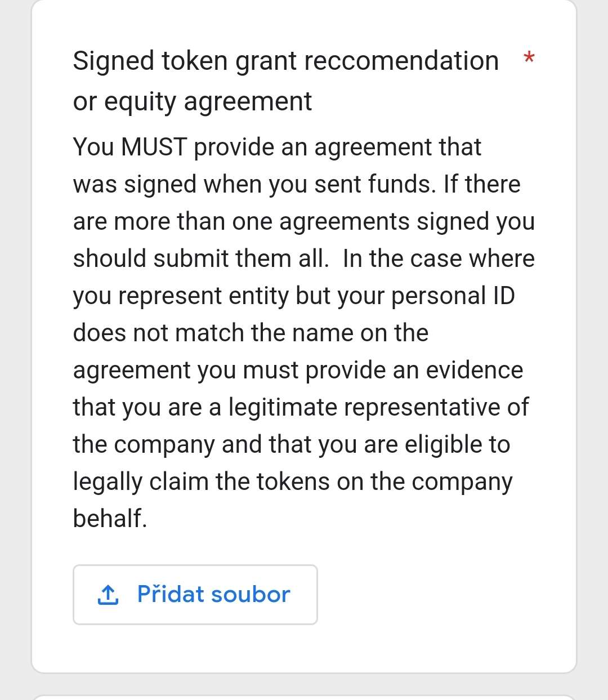This screenshot has height=700, width=608.
Task: Click the words "You MUST provide an agreement that"
Action: coord(277,147)
